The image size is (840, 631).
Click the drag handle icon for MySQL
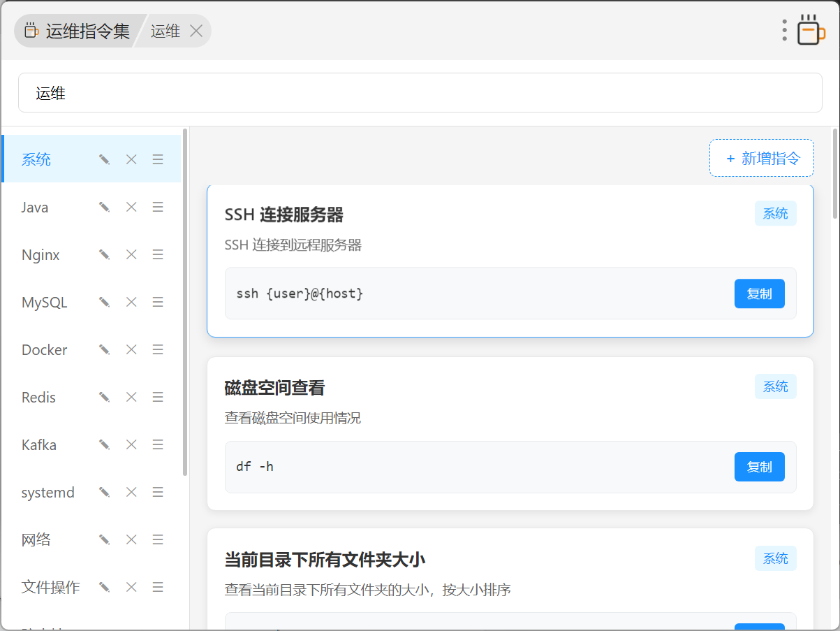coord(158,302)
